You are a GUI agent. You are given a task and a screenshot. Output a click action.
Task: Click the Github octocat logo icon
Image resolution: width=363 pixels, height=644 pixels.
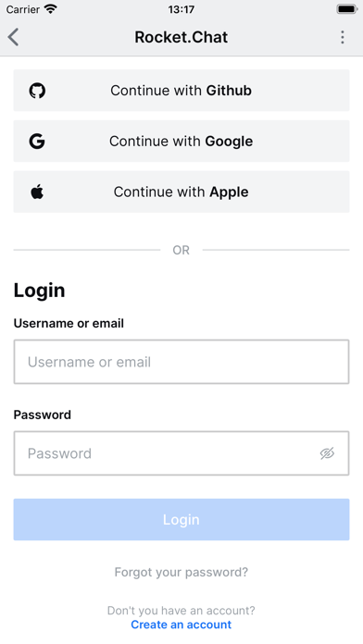tap(37, 91)
